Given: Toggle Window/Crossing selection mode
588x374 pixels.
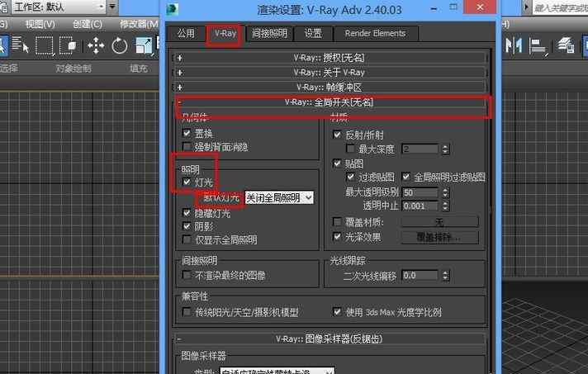Looking at the screenshot, I should pyautogui.click(x=68, y=45).
